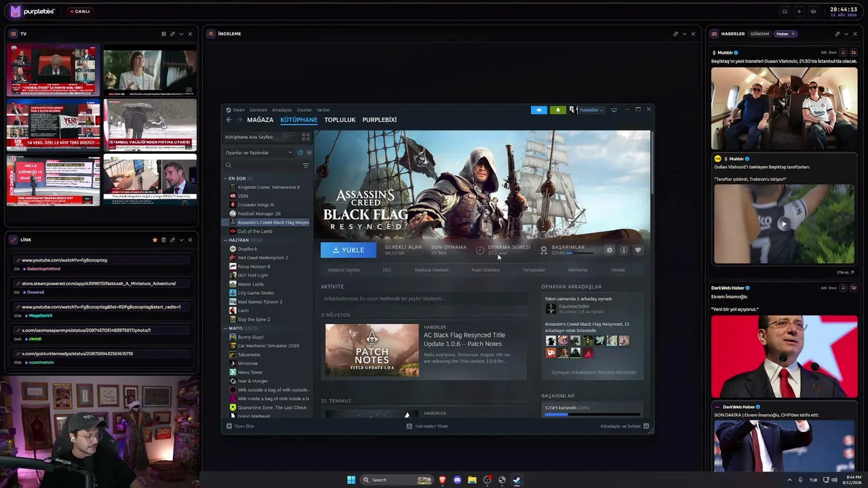Click the achievements progress bar
Viewport: 868px width, 488px height.
click(x=592, y=414)
